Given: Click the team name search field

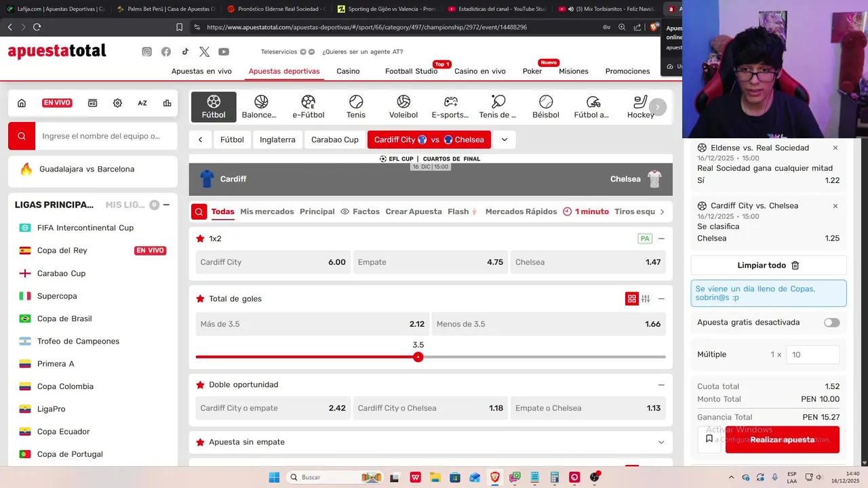Looking at the screenshot, I should [x=106, y=136].
